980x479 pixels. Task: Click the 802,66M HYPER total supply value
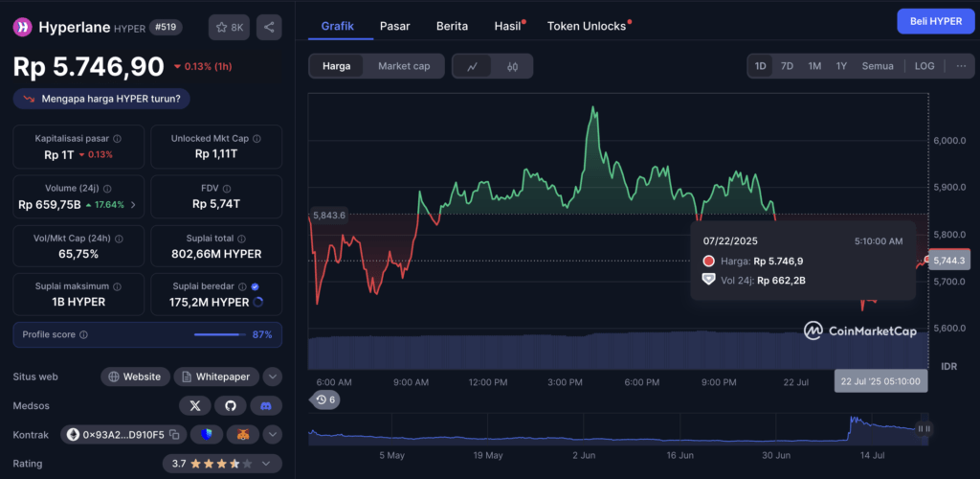point(216,254)
